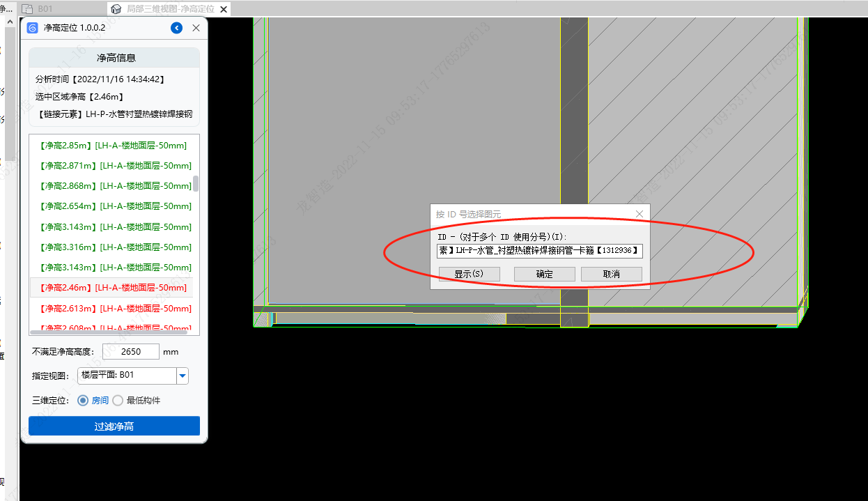Close the 净高定位 panel
The image size is (868, 501).
(x=196, y=28)
